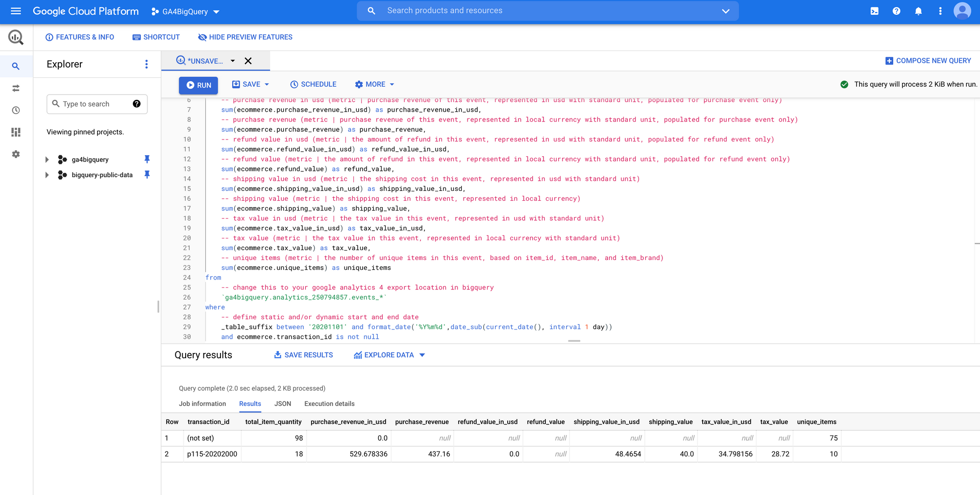Click the p115-20202000 transaction cell
The image size is (980, 495).
212,454
